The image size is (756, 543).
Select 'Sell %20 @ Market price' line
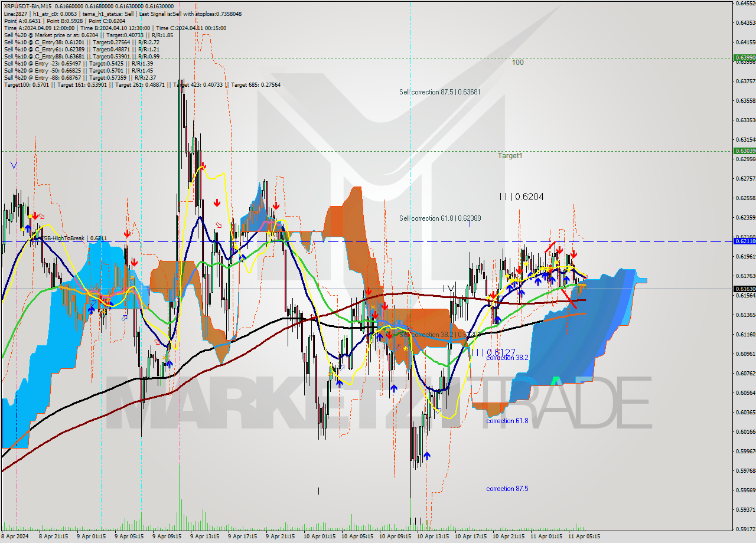tap(88, 35)
